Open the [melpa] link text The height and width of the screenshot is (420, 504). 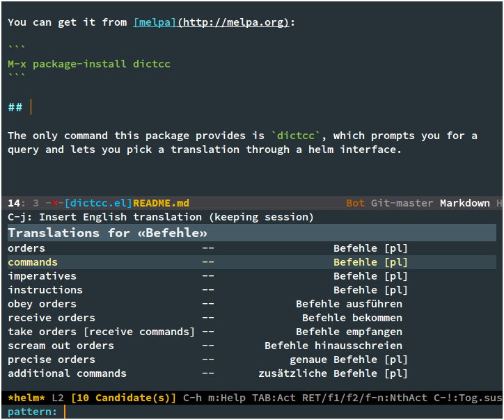pyautogui.click(x=155, y=22)
